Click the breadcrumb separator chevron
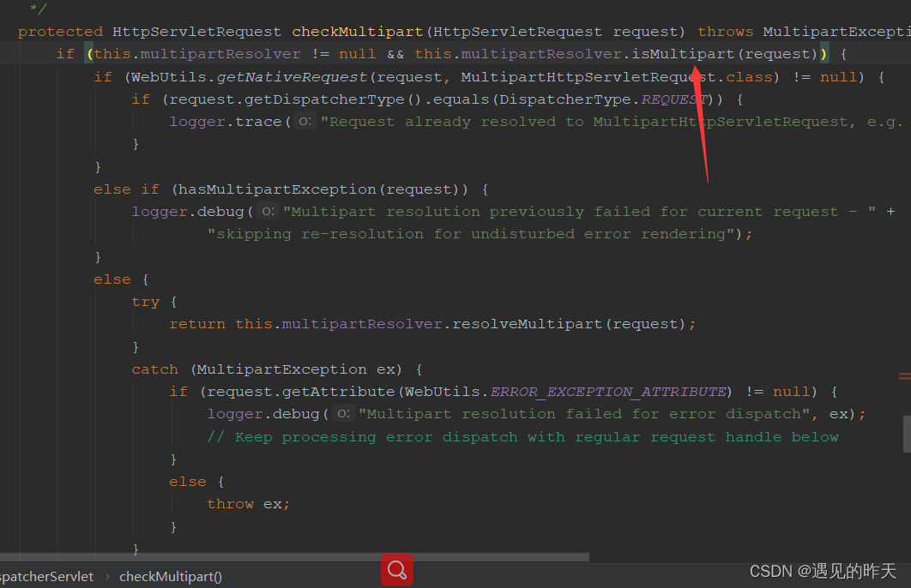911x588 pixels. 107,576
